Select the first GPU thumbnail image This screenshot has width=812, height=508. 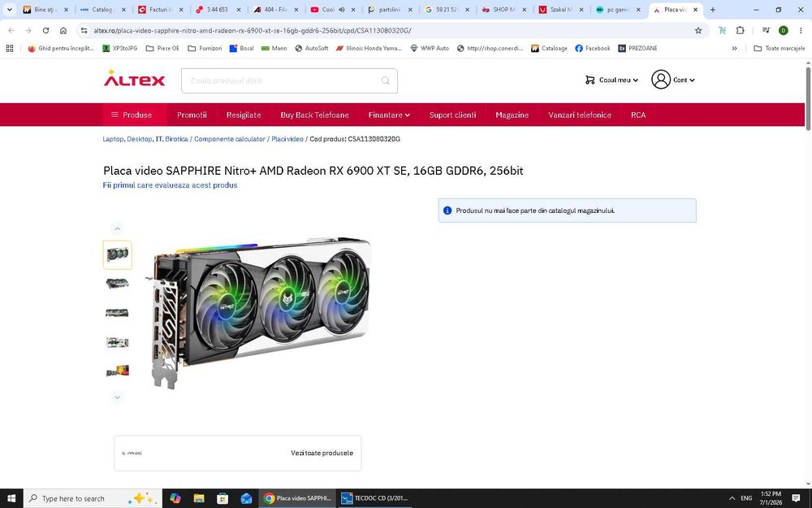click(118, 254)
